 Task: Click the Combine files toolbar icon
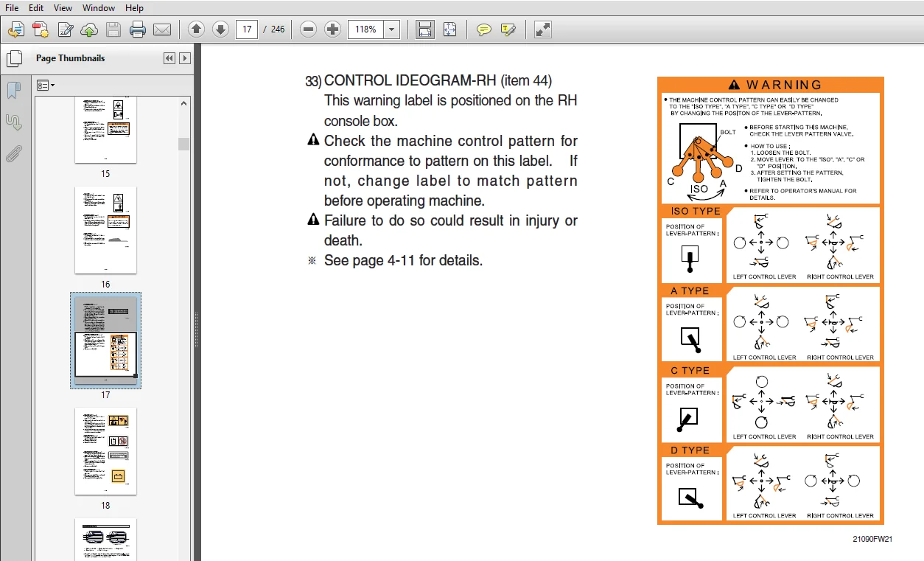click(x=41, y=29)
